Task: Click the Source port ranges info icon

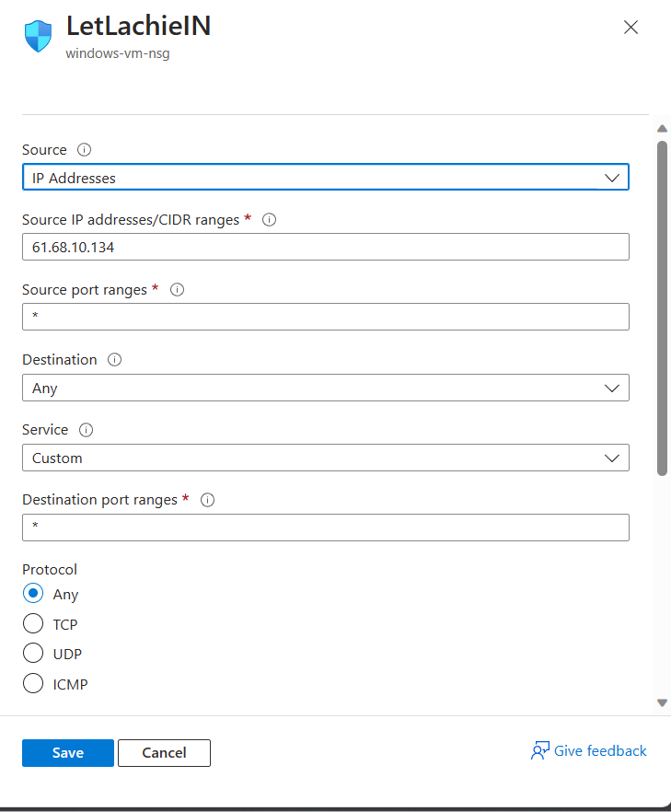Action: click(x=176, y=289)
